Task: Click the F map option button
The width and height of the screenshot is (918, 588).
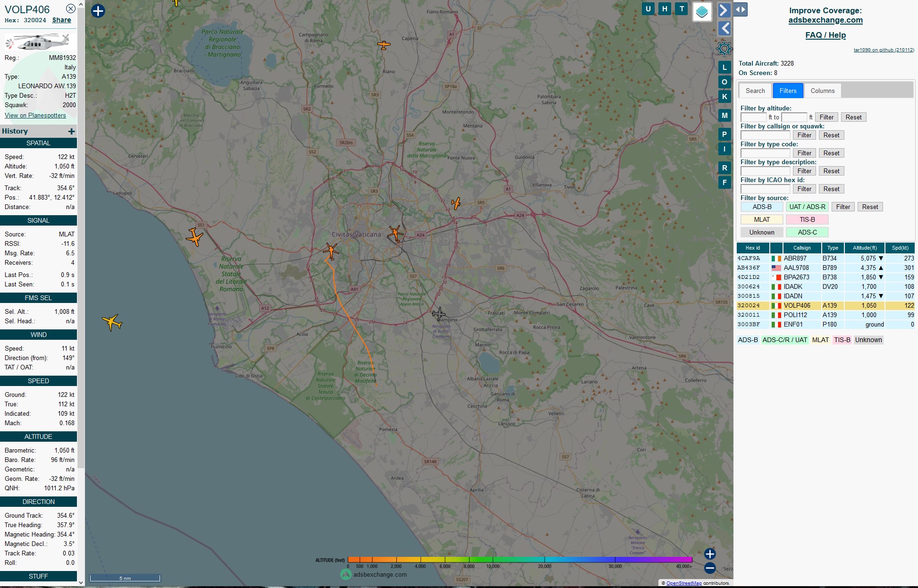Action: point(724,183)
